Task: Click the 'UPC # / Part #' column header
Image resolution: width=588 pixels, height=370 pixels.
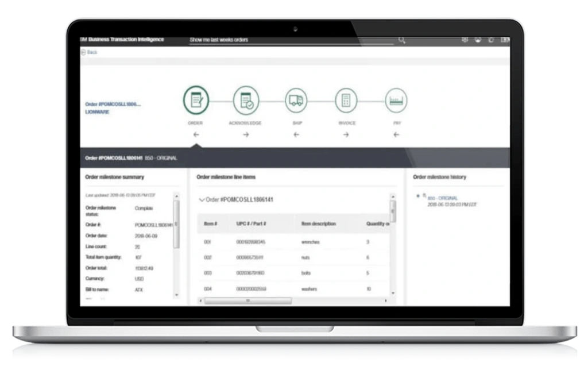Action: [x=251, y=223]
